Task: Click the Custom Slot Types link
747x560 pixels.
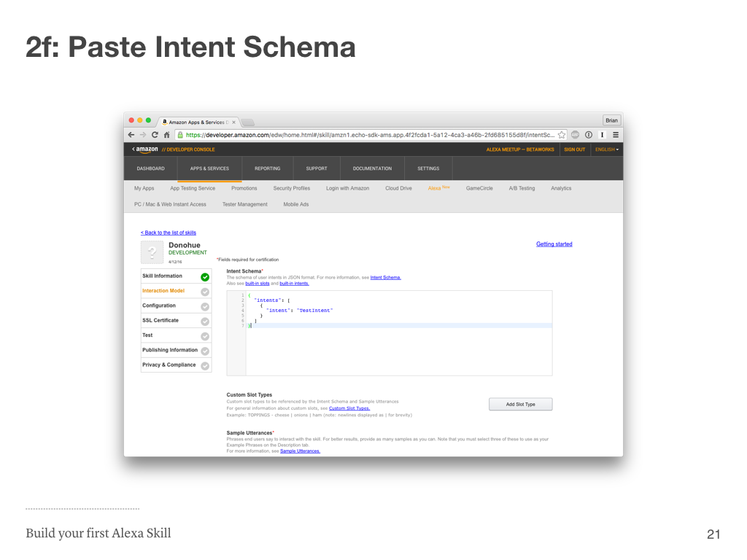Action: [349, 408]
